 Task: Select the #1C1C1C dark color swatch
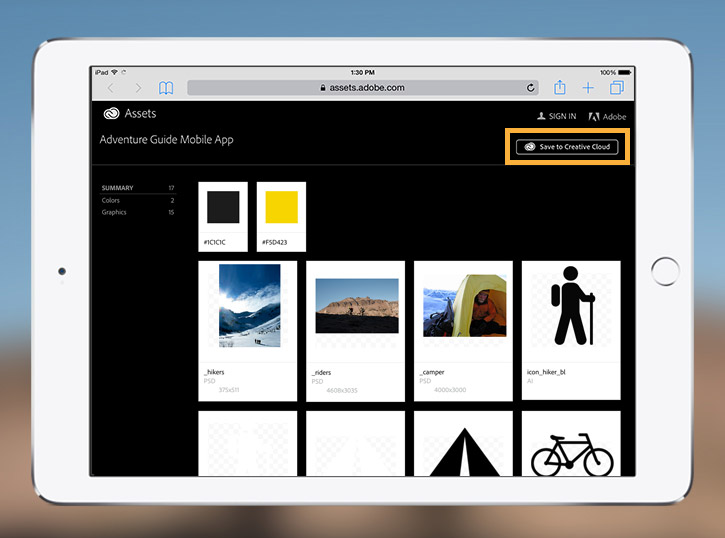pos(223,217)
